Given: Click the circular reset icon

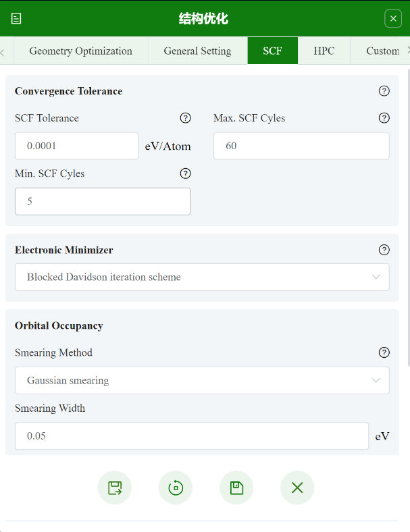Looking at the screenshot, I should tap(176, 488).
